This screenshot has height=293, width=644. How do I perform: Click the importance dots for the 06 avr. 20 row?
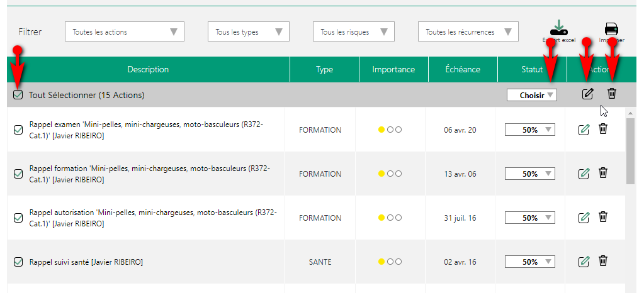[x=390, y=130]
